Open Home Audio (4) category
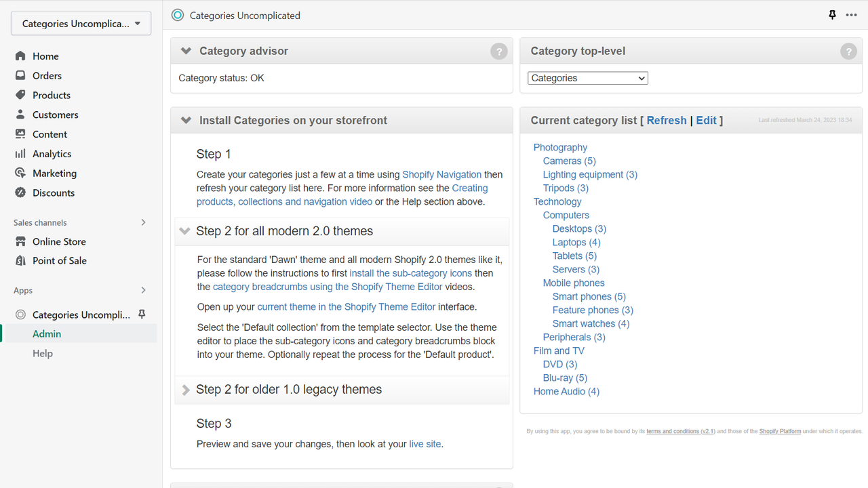 coord(566,391)
